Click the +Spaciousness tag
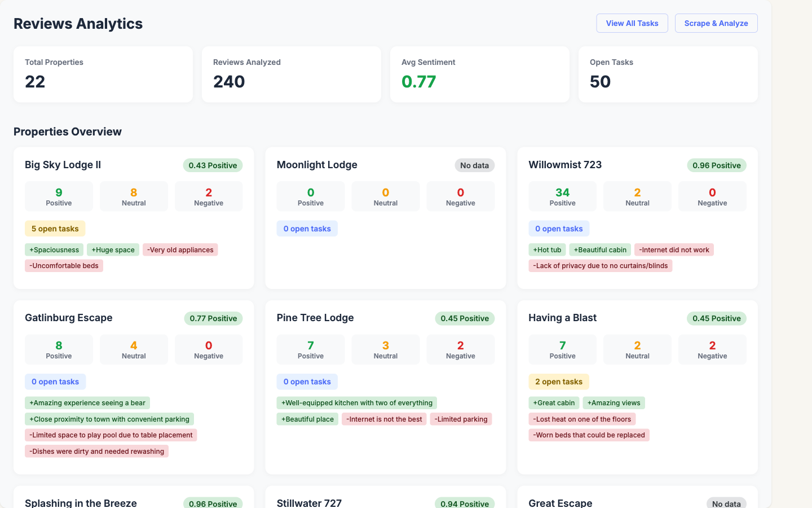 [x=54, y=249]
